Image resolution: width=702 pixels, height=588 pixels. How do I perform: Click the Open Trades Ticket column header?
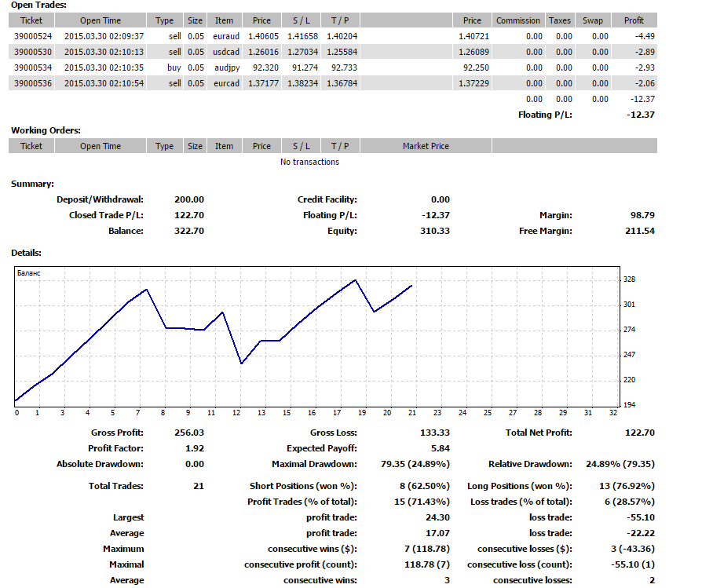coord(31,20)
